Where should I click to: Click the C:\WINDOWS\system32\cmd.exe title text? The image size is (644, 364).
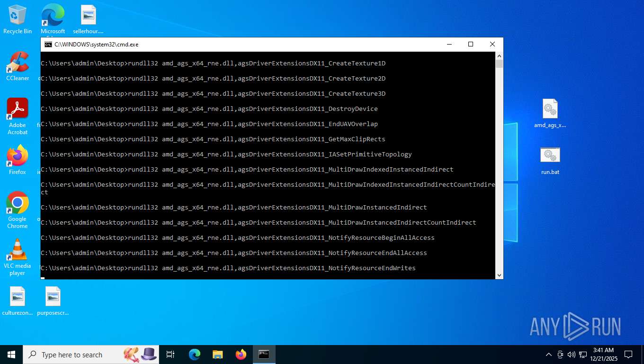(x=97, y=45)
